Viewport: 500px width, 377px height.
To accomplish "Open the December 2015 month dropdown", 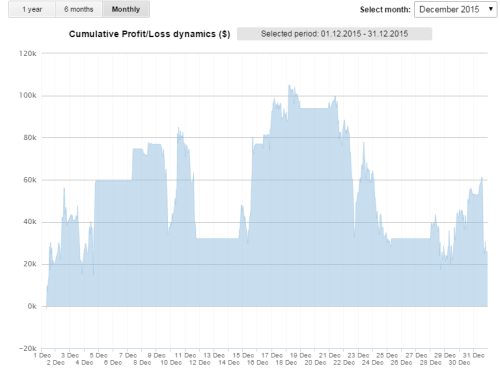I will (x=455, y=9).
